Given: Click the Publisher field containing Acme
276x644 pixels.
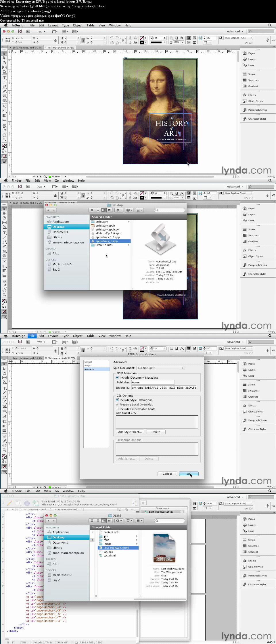Looking at the screenshot, I should (153, 382).
